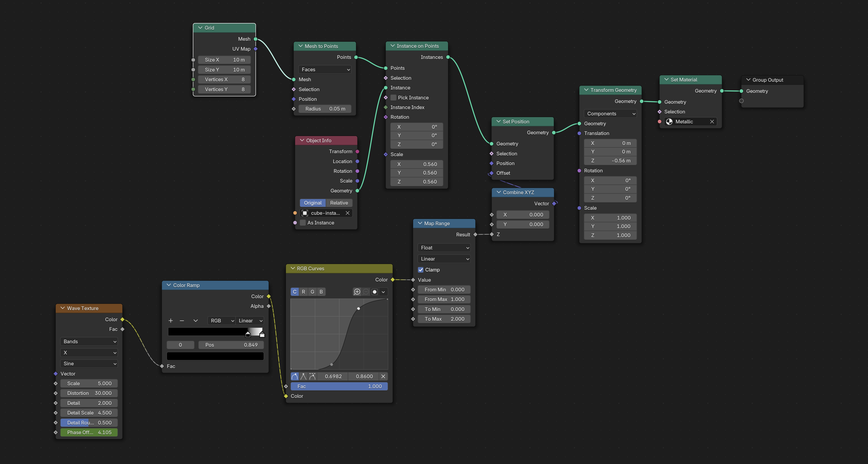Clear the cube-insta object field
The image size is (868, 464).
(x=347, y=213)
